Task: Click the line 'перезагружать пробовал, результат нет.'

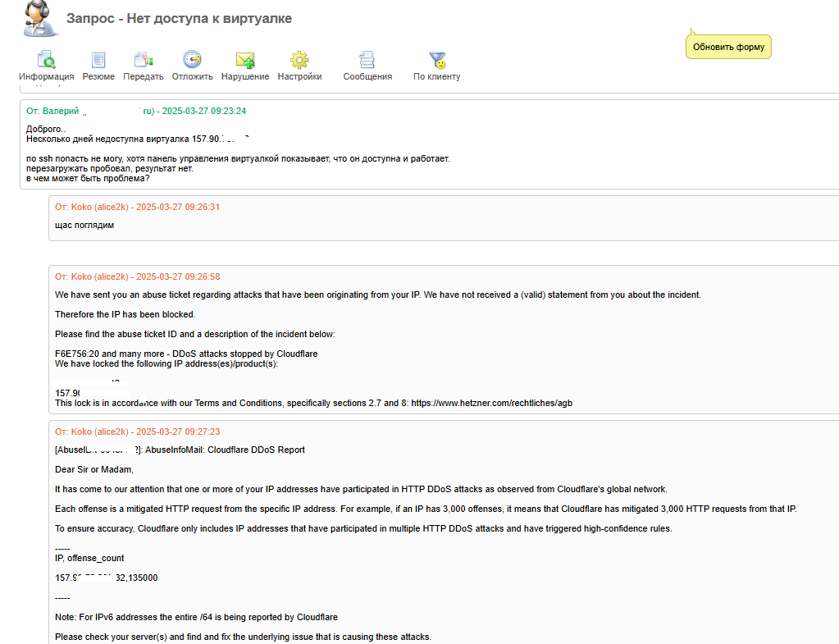Action: [x=110, y=169]
